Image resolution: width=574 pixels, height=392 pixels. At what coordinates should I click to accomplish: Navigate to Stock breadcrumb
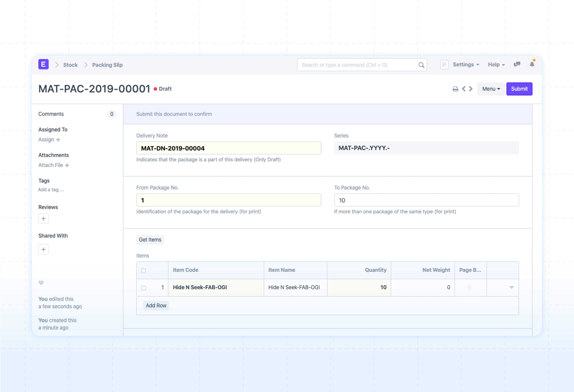point(70,65)
